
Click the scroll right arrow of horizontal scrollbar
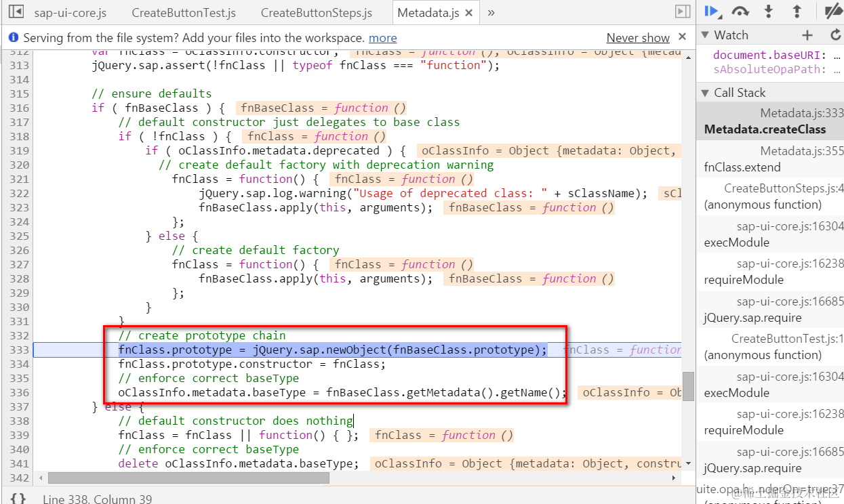click(675, 478)
